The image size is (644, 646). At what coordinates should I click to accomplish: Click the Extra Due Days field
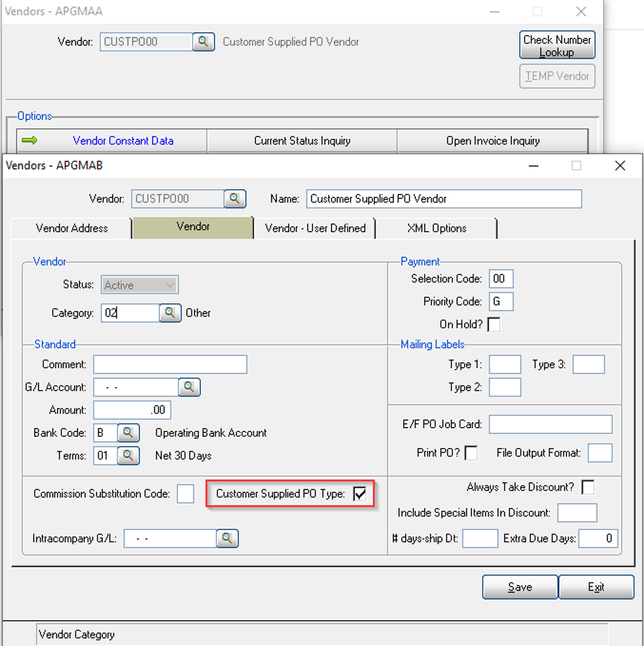[598, 539]
